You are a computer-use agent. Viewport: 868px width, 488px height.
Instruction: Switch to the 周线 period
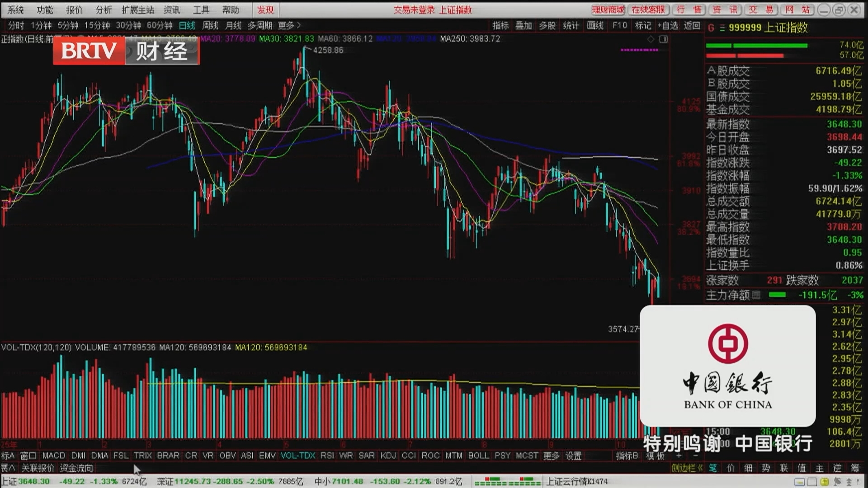click(210, 26)
